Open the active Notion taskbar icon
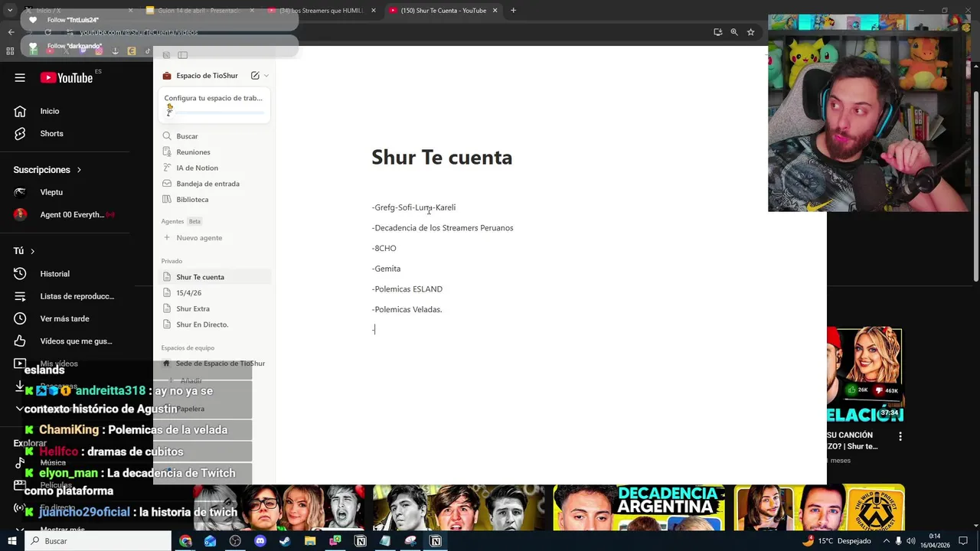Image resolution: width=980 pixels, height=551 pixels. click(435, 541)
